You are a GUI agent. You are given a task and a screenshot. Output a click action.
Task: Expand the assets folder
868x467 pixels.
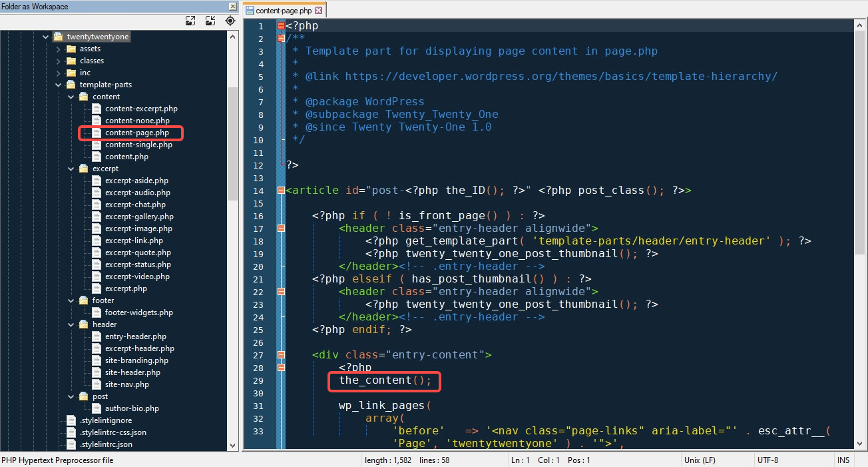[58, 49]
